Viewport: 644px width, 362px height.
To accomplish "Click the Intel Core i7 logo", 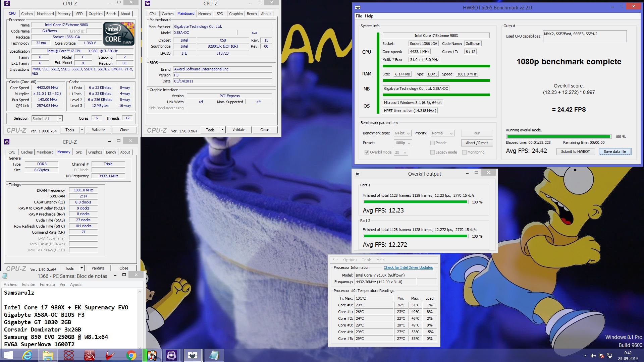I will (119, 34).
